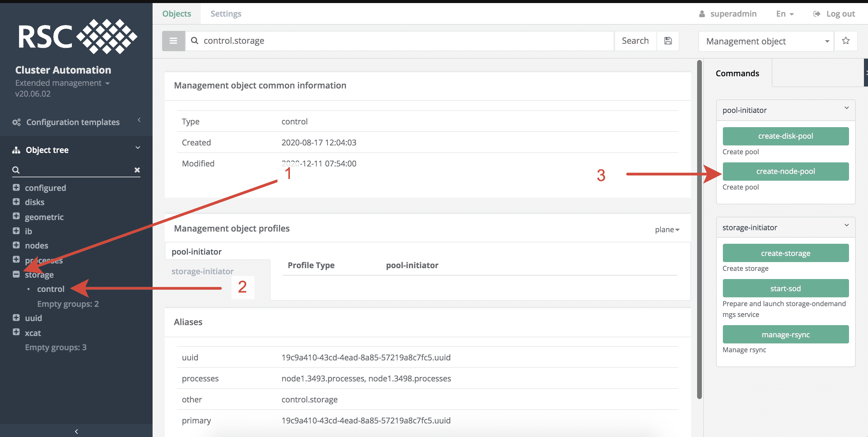
Task: Switch to the Settings tab
Action: (x=225, y=14)
